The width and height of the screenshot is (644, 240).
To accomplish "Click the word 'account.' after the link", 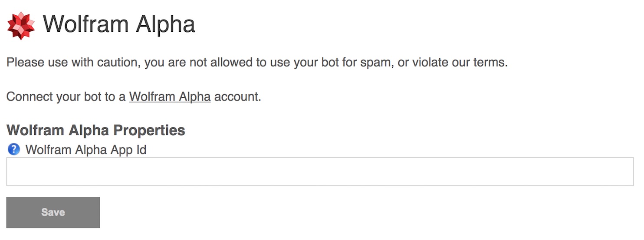I will pyautogui.click(x=238, y=97).
